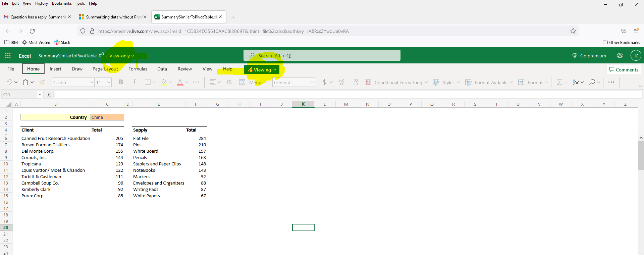Open more font options ellipsis

[x=196, y=82]
